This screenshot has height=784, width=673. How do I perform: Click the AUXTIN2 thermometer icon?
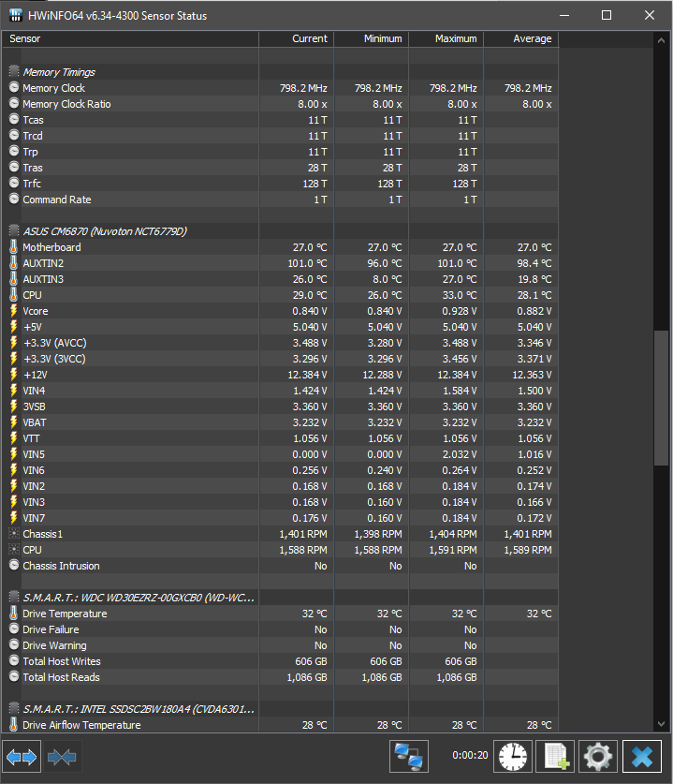click(14, 263)
